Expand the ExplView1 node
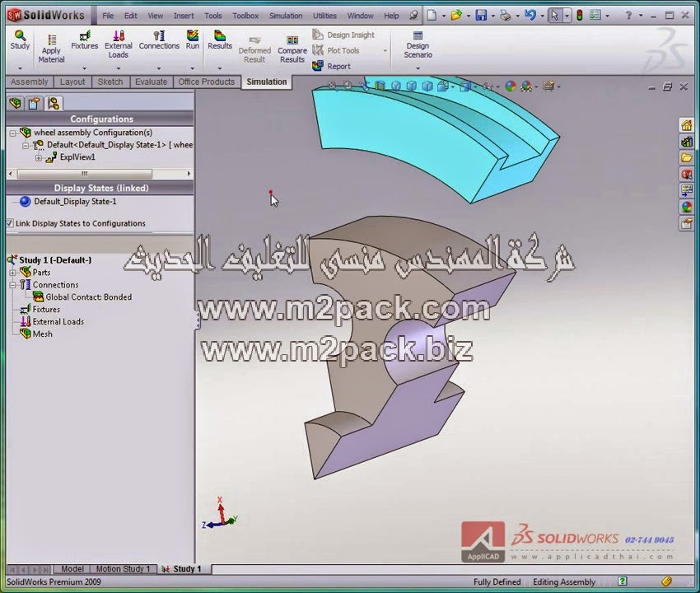Image resolution: width=700 pixels, height=593 pixels. 39,157
